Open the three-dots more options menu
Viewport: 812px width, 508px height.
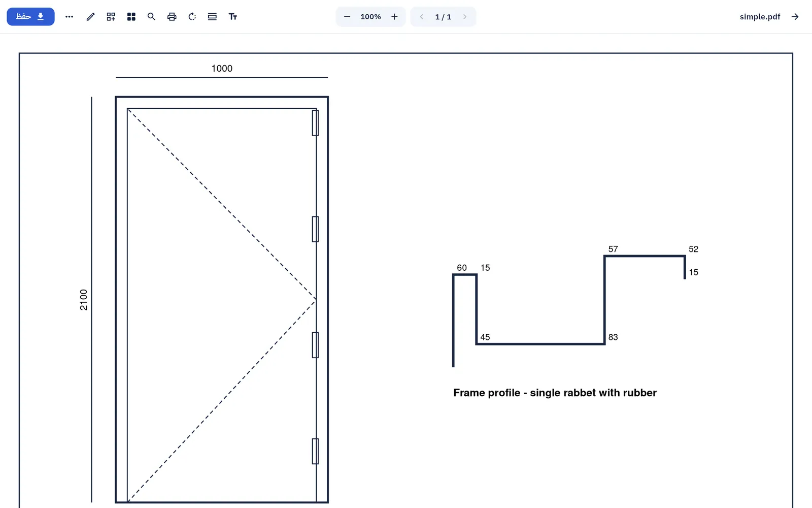coord(70,17)
